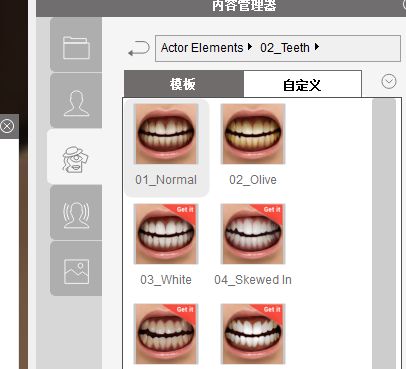Open the Animation head-motion sidebar icon
The width and height of the screenshot is (406, 369).
(x=76, y=213)
